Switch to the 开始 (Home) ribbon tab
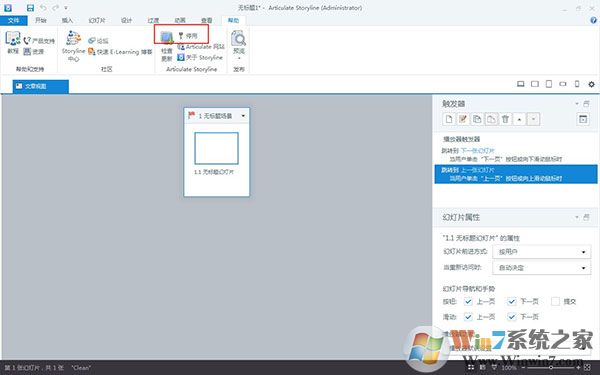 (x=41, y=20)
